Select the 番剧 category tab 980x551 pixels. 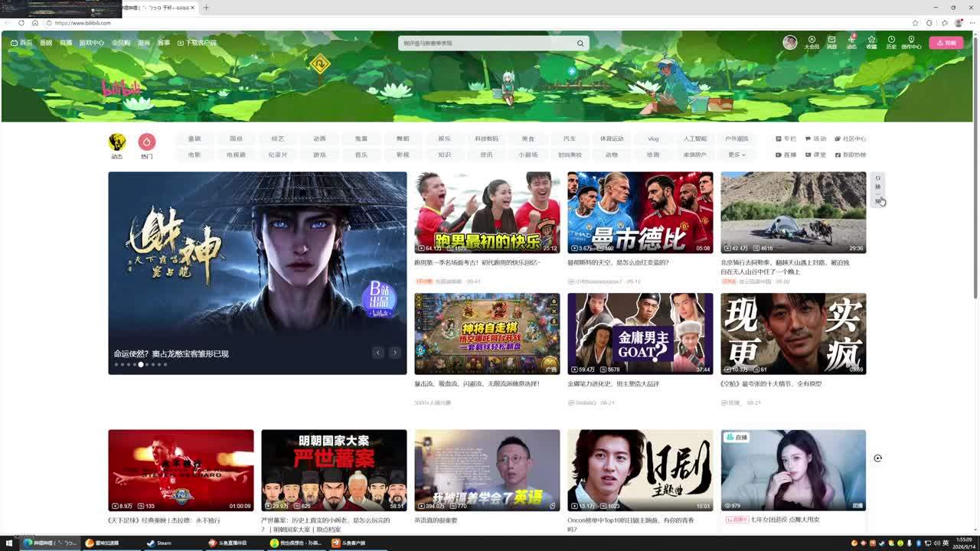194,139
